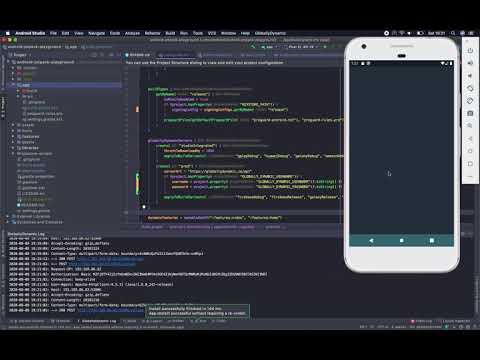Viewport: 480px width, 360px height.
Task: Open the Project view selector dropdown
Action: coord(21,55)
